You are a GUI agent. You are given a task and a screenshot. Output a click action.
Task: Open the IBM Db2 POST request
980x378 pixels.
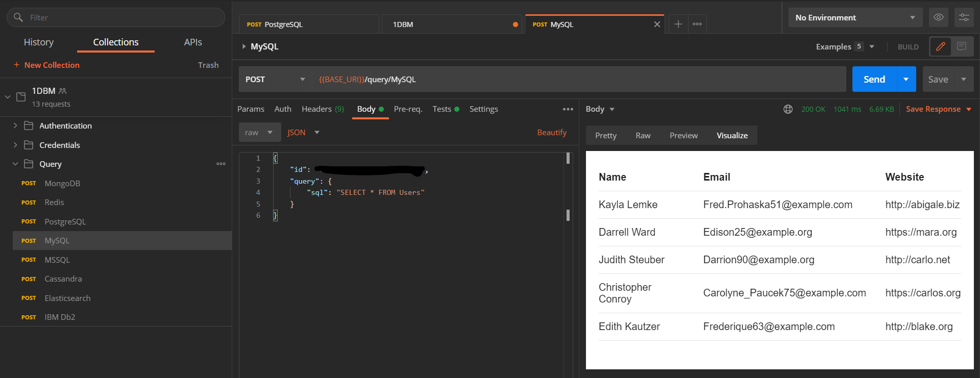[x=122, y=317]
